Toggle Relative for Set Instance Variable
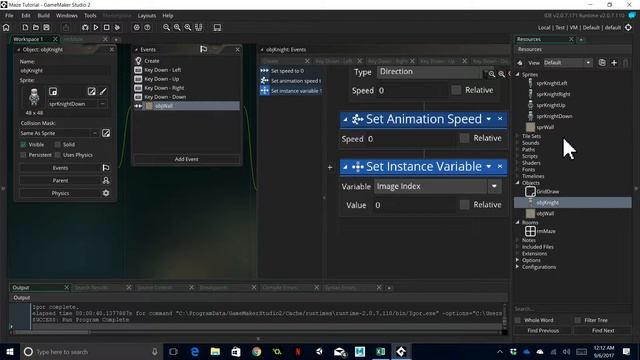 (464, 204)
